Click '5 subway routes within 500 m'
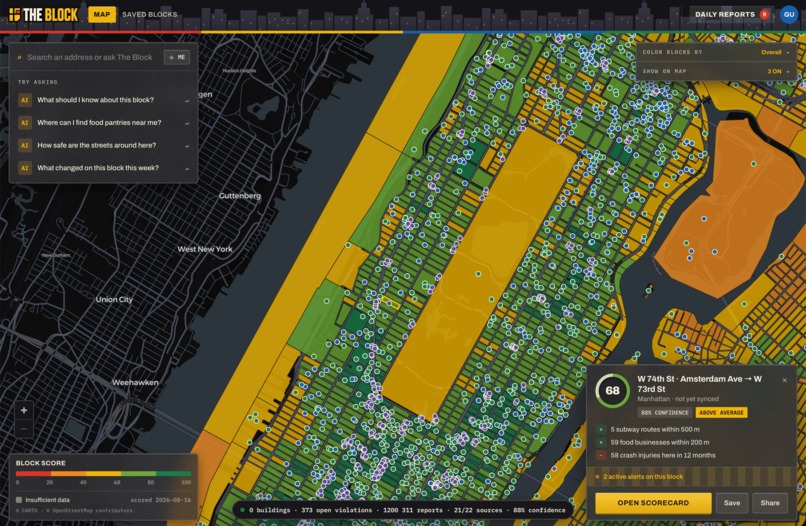The width and height of the screenshot is (806, 526). pos(655,429)
